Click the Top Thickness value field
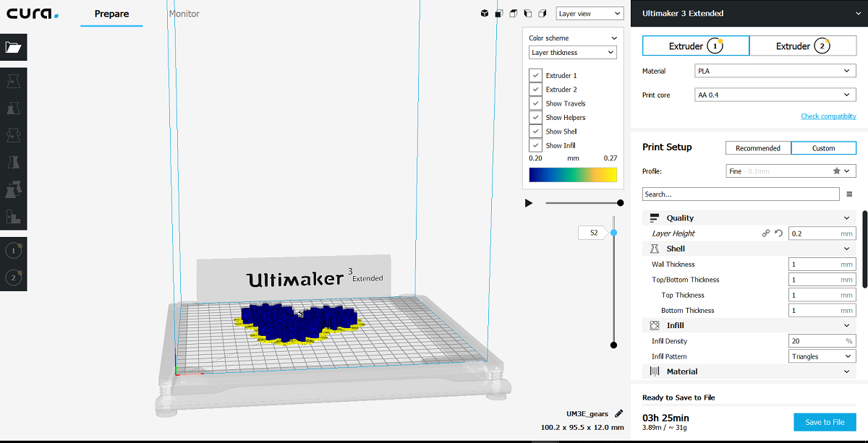 (x=822, y=295)
